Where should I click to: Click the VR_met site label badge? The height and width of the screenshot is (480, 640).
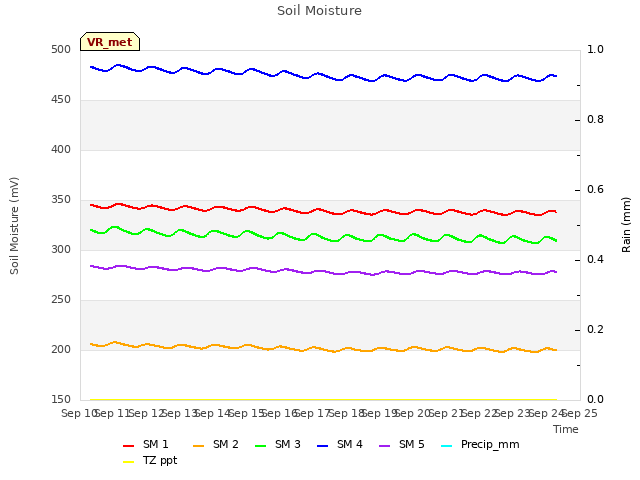pyautogui.click(x=110, y=42)
